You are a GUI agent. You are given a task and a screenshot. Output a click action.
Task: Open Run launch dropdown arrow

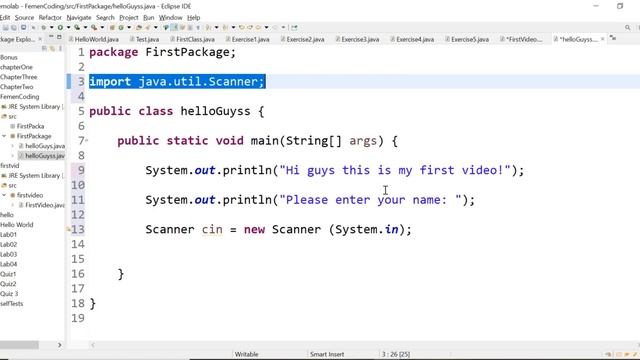(68, 27)
